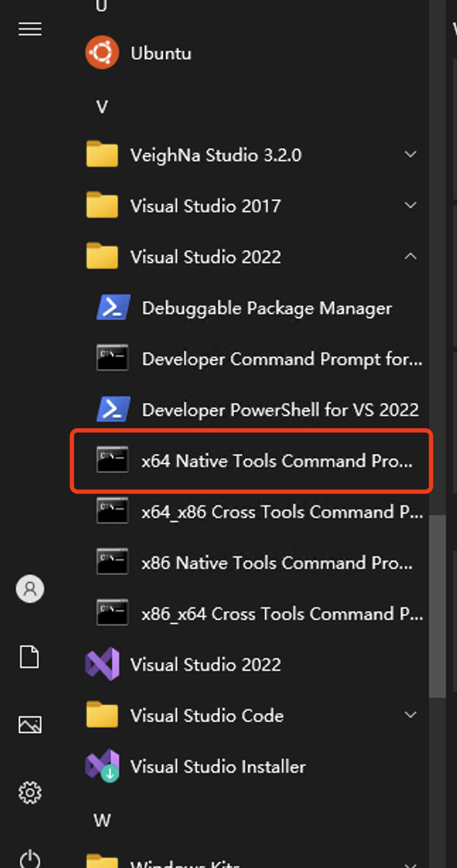The height and width of the screenshot is (868, 457).
Task: Toggle the hamburger menu at top
Action: click(x=30, y=29)
